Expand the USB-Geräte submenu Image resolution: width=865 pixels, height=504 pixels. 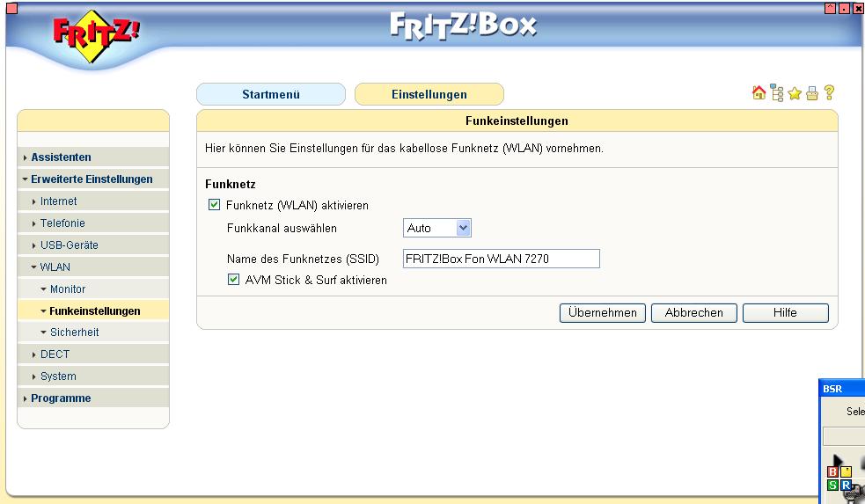(x=93, y=245)
